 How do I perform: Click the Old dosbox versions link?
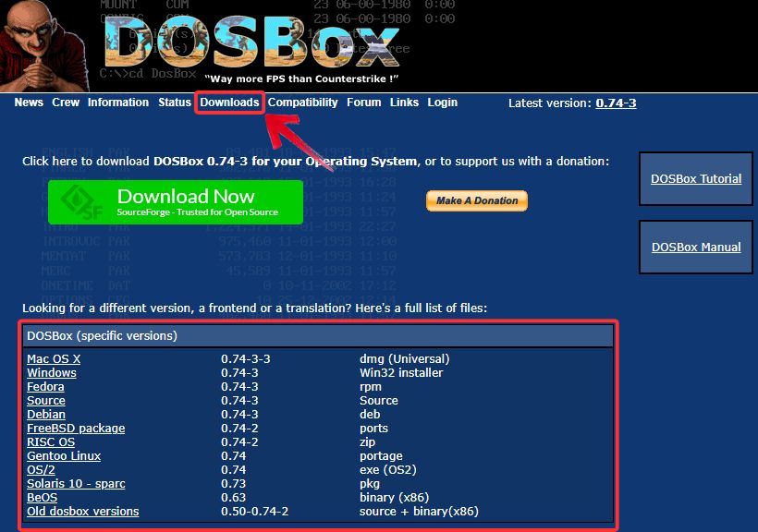click(x=82, y=512)
